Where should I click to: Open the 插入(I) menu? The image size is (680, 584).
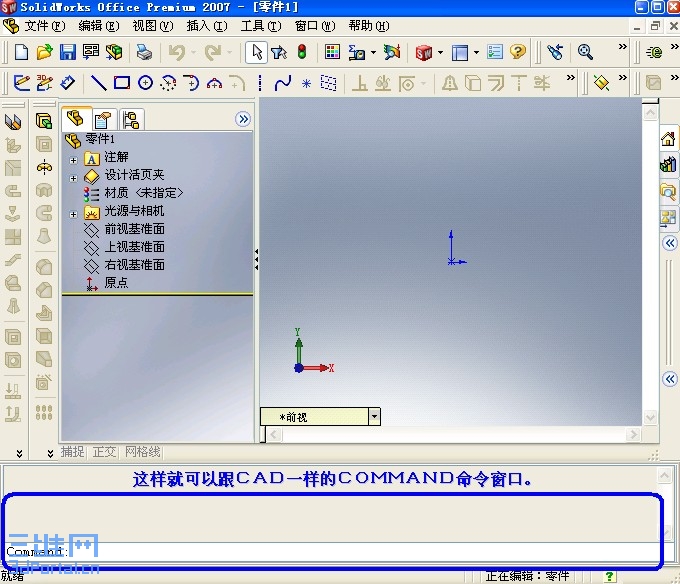pos(206,26)
